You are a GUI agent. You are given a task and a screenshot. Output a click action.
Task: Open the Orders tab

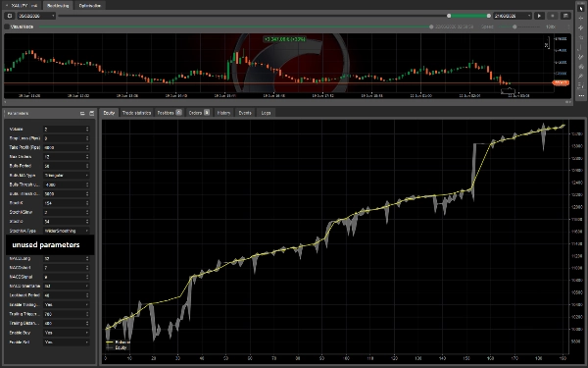(x=199, y=113)
